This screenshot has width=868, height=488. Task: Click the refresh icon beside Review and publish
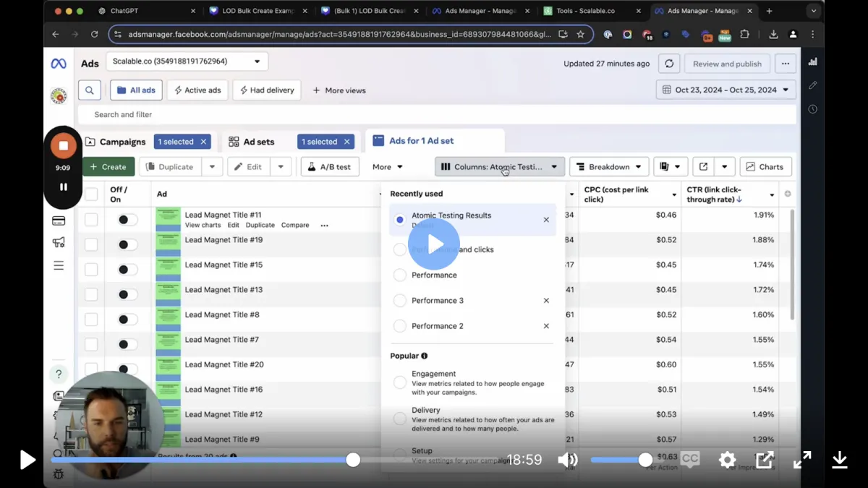point(669,64)
